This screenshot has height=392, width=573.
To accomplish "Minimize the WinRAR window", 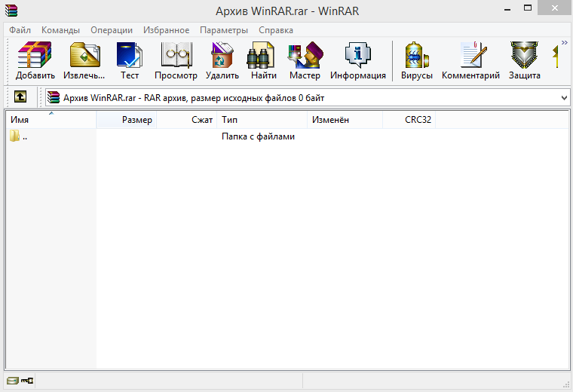I will click(507, 9).
